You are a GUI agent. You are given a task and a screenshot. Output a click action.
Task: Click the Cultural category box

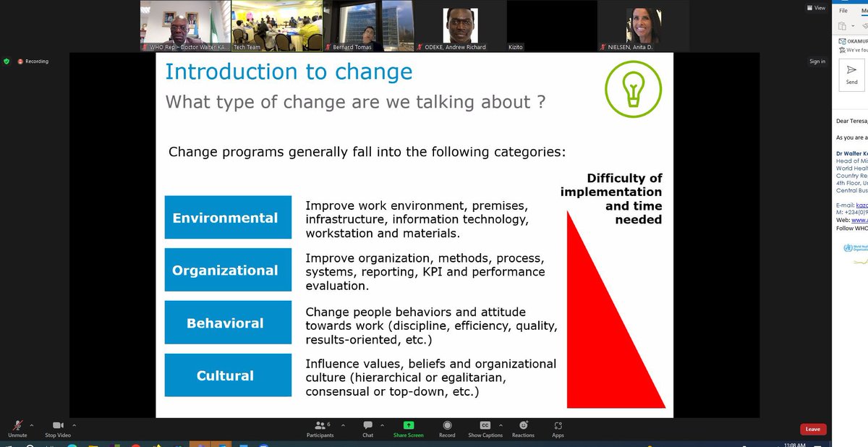(x=228, y=375)
